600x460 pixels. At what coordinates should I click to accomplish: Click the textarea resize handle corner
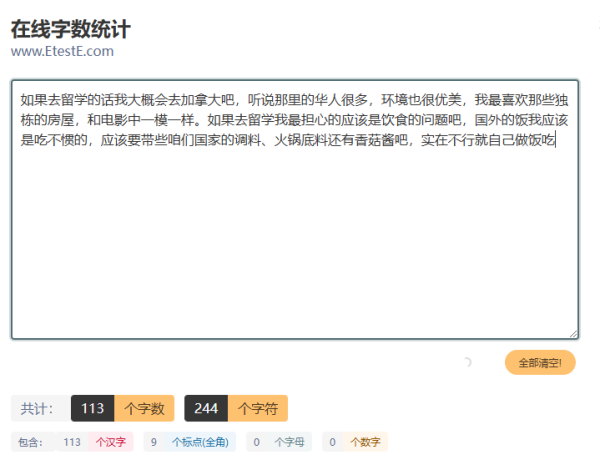click(x=573, y=334)
